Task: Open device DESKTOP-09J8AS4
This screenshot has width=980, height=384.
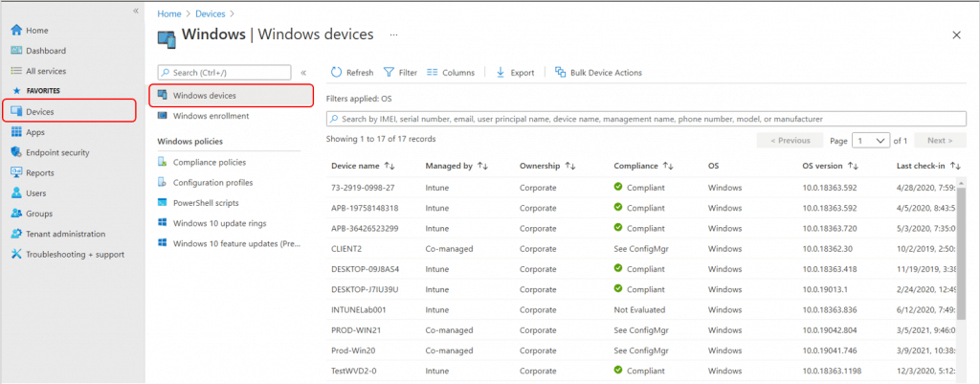Action: click(365, 269)
